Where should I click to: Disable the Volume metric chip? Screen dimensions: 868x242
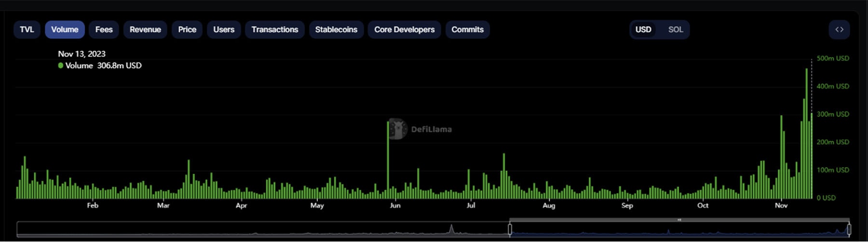coord(65,29)
